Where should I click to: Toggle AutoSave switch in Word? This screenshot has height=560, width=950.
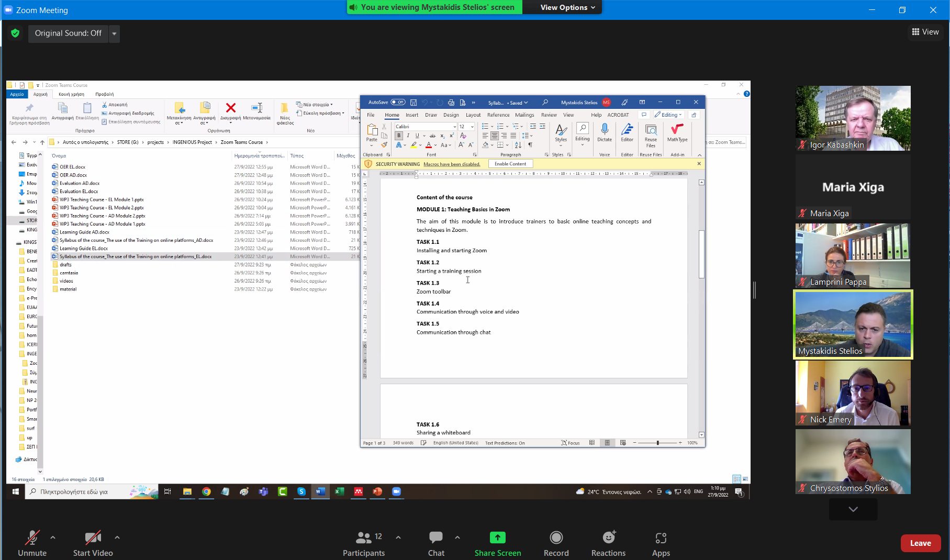[398, 103]
